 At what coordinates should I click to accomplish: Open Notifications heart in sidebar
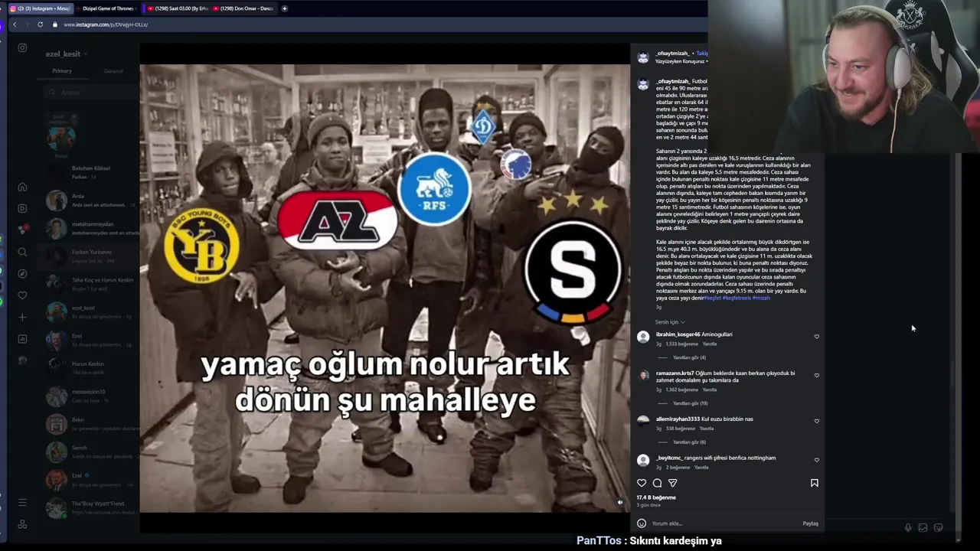click(x=22, y=295)
